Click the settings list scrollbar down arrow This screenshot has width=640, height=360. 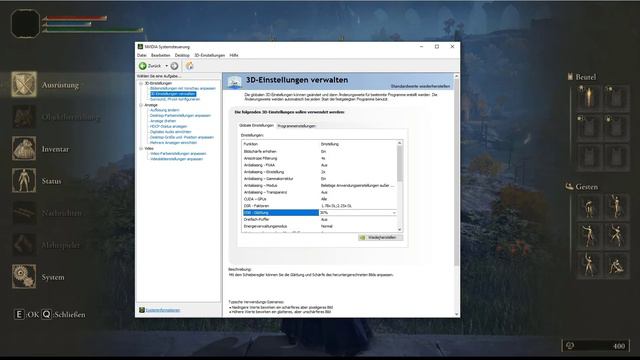point(400,230)
